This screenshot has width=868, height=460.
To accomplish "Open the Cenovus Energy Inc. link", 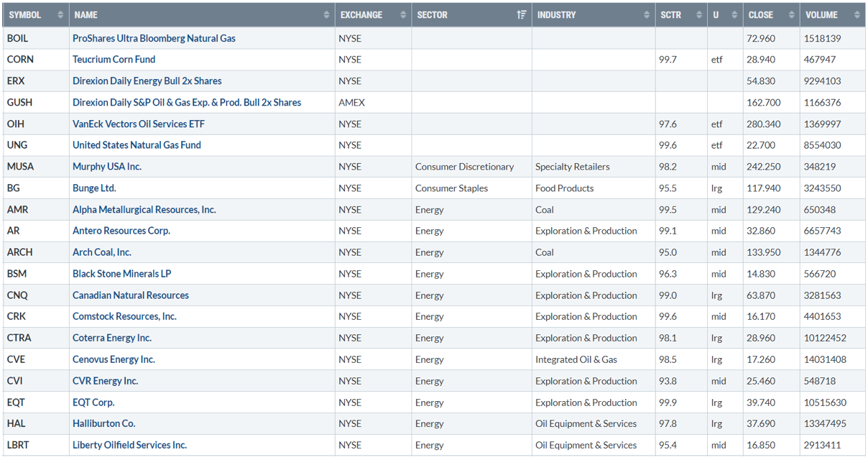I will (114, 359).
